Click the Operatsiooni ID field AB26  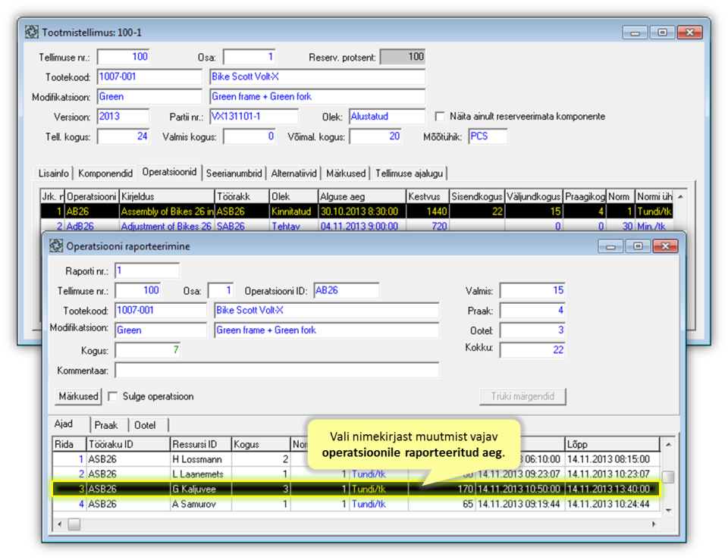click(347, 290)
